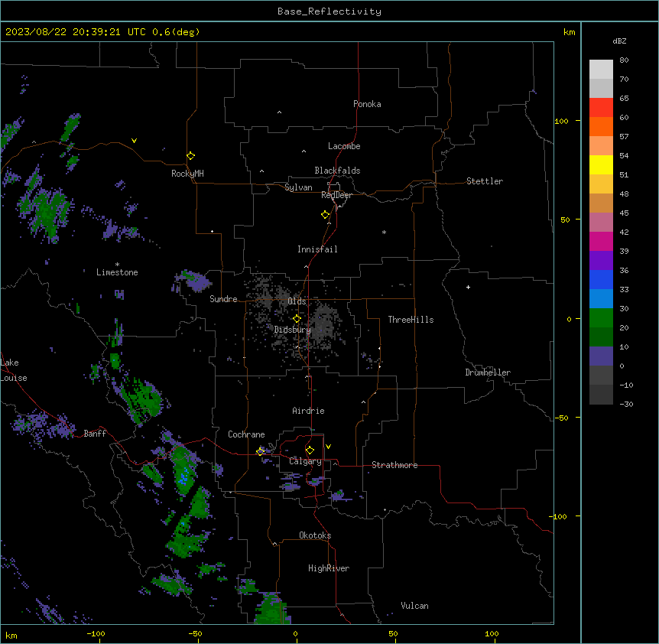Click the white asterisk marker above Limestone
The width and height of the screenshot is (659, 644).
coord(117,265)
